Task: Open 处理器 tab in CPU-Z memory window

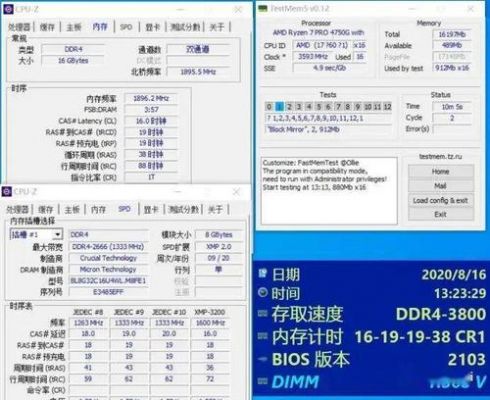Action: click(19, 27)
